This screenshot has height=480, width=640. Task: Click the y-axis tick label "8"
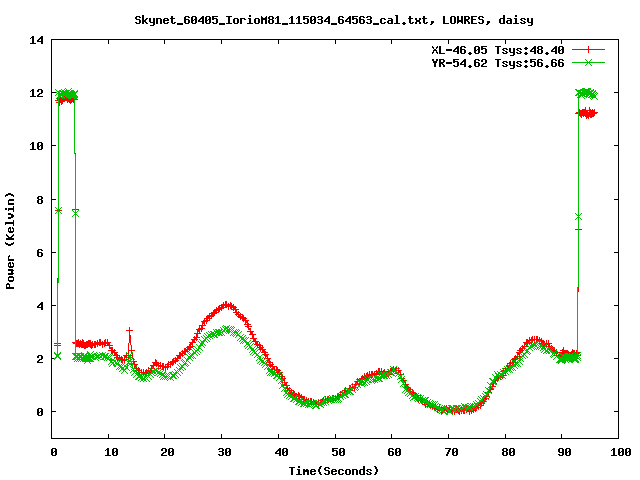(40, 200)
